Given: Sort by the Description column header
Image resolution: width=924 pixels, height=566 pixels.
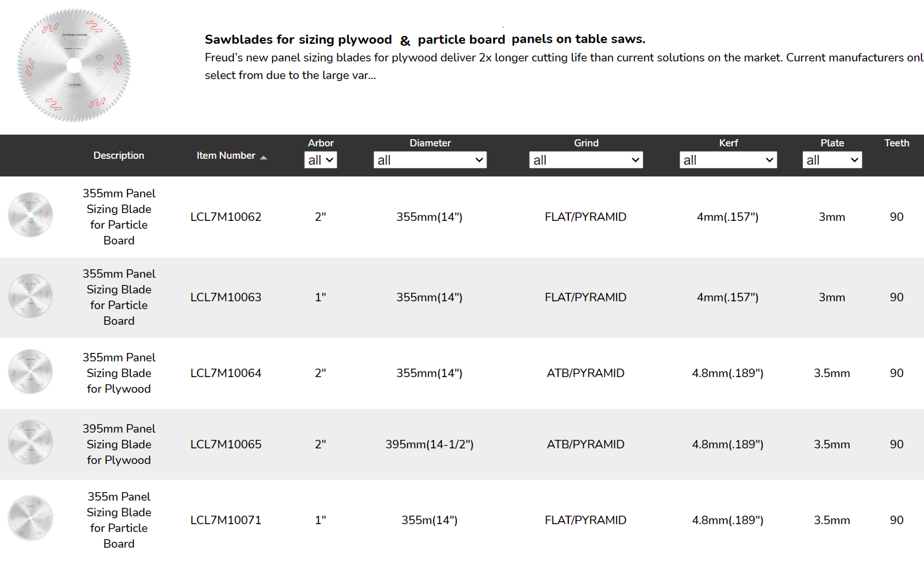Looking at the screenshot, I should pos(119,156).
